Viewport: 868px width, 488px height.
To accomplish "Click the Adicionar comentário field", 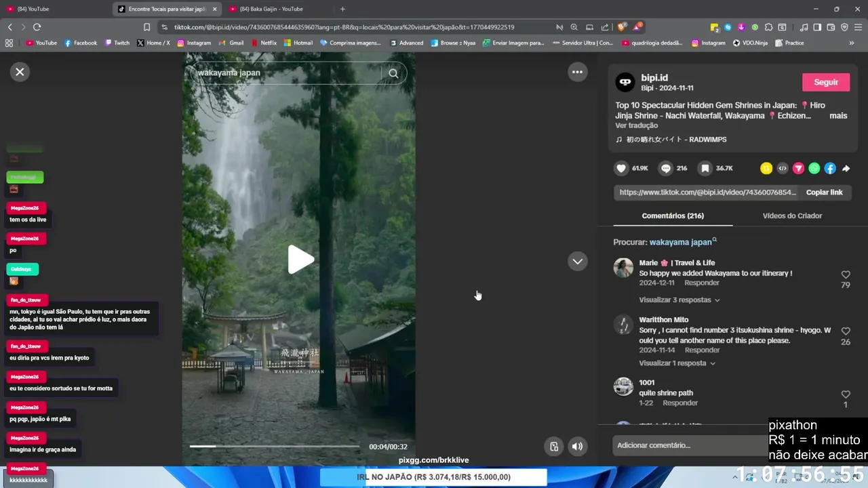I will pyautogui.click(x=690, y=445).
